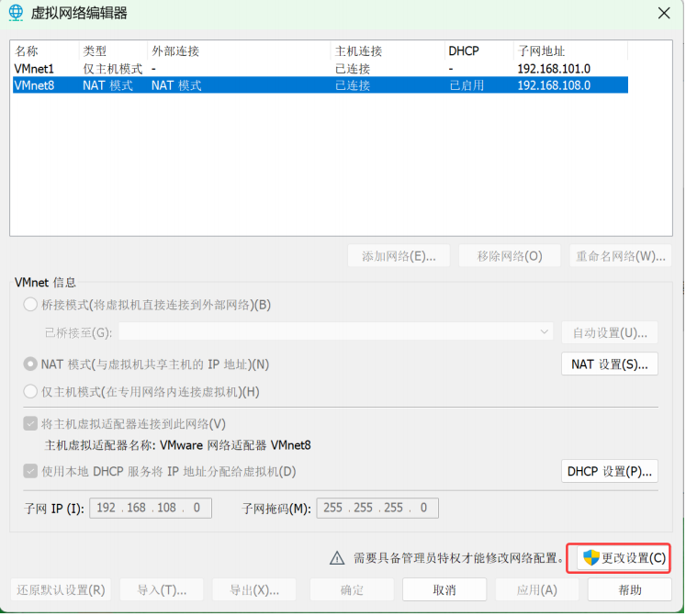Click the 确定 button
The width and height of the screenshot is (686, 616).
(x=352, y=589)
